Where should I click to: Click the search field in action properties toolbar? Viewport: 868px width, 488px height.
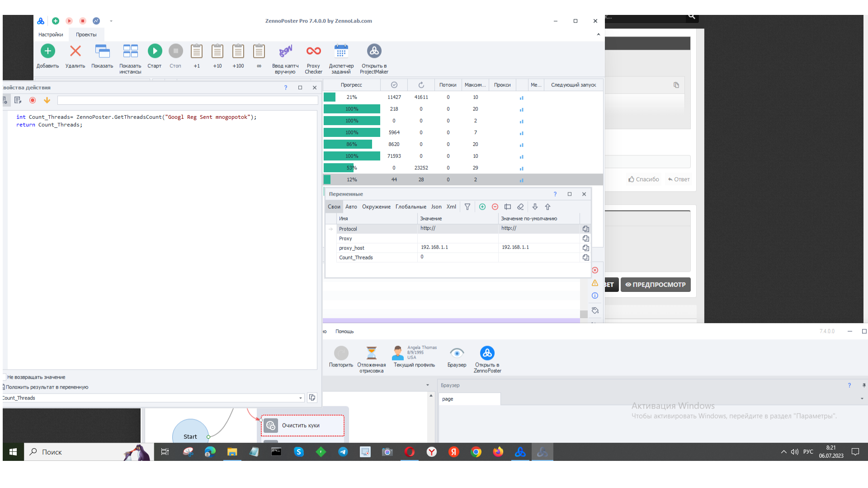pyautogui.click(x=188, y=100)
